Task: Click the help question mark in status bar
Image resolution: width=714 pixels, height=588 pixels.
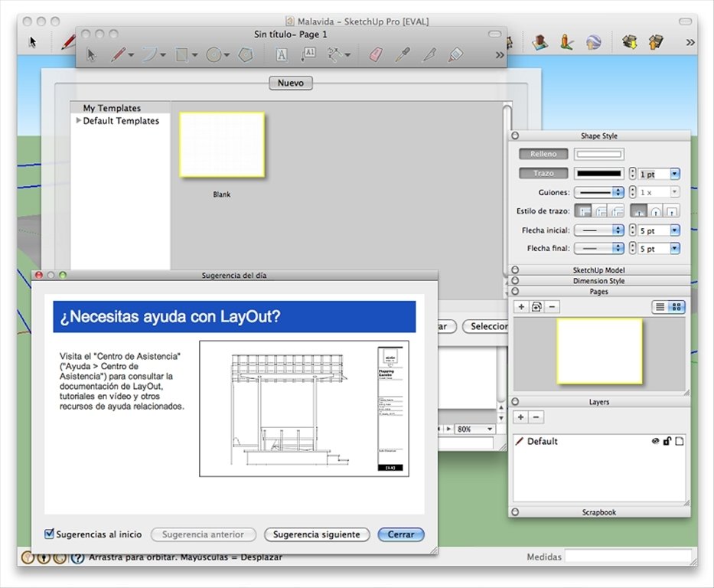Action: pos(78,557)
